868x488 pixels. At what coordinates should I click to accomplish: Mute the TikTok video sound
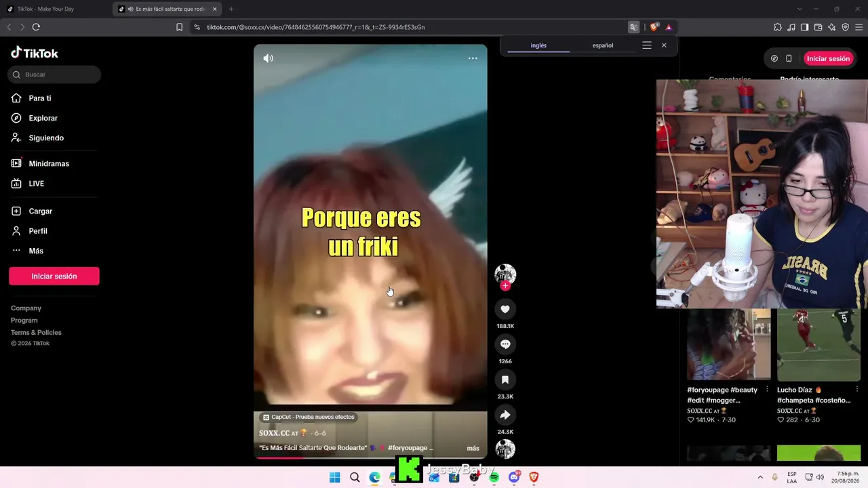point(269,58)
